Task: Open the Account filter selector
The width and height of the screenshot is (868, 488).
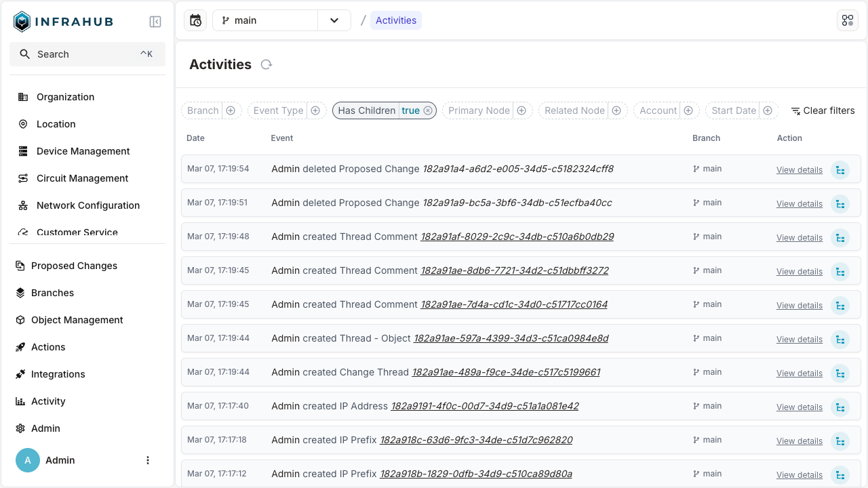Action: tap(688, 110)
